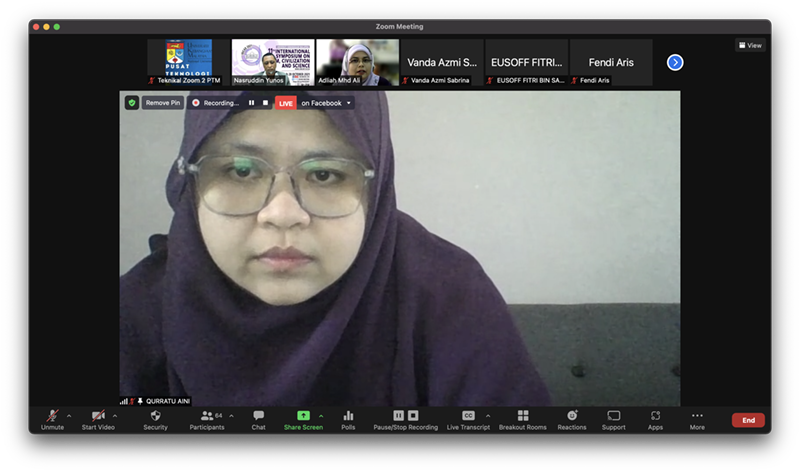Open the View menu at top right
Image resolution: width=800 pixels, height=472 pixels.
(750, 45)
